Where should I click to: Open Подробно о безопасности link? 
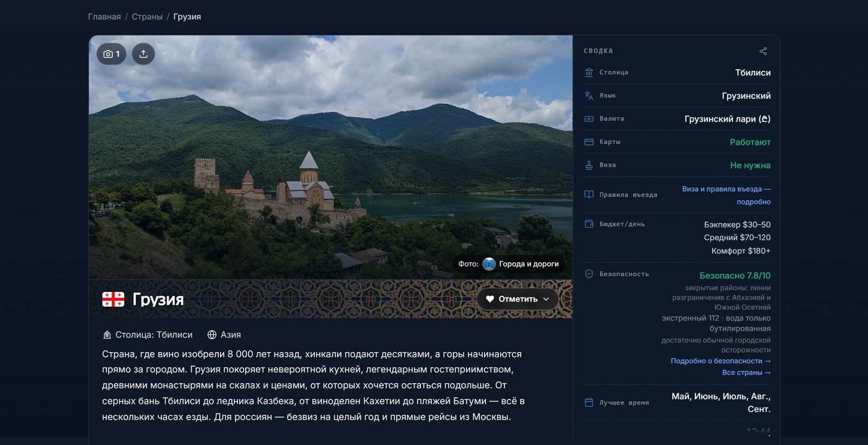click(720, 361)
